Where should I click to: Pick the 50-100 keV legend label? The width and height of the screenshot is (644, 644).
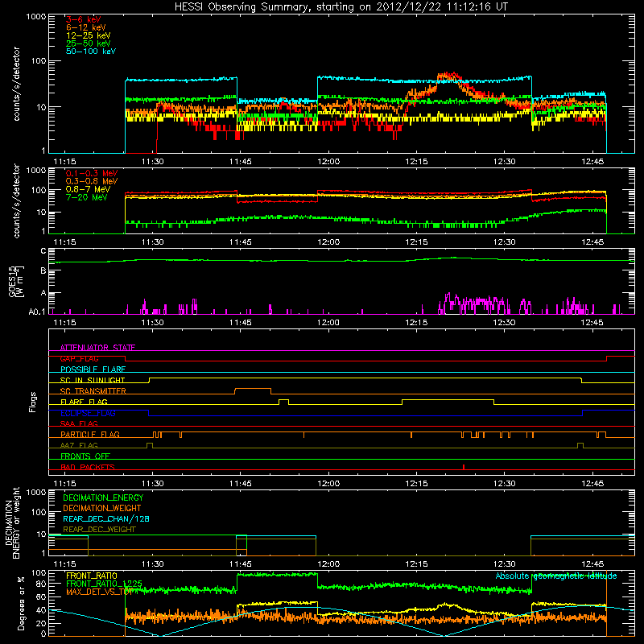point(91,52)
